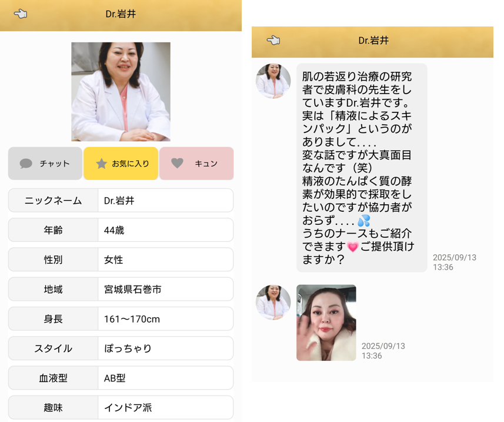The image size is (504, 422).
Task: Open sender avatar beside the text message
Action: coord(273,81)
